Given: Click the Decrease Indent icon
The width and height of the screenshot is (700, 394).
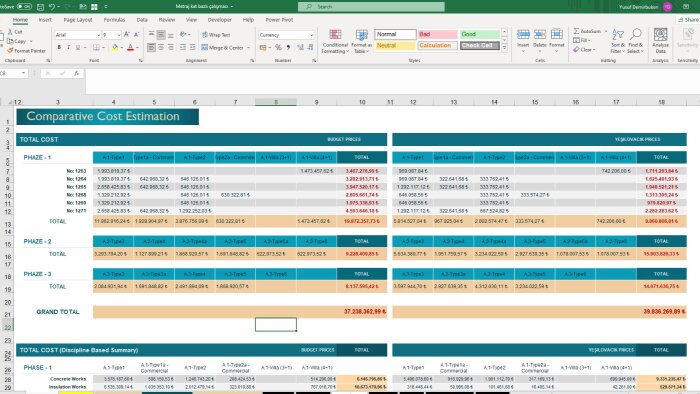Looking at the screenshot, I should pyautogui.click(x=183, y=47).
